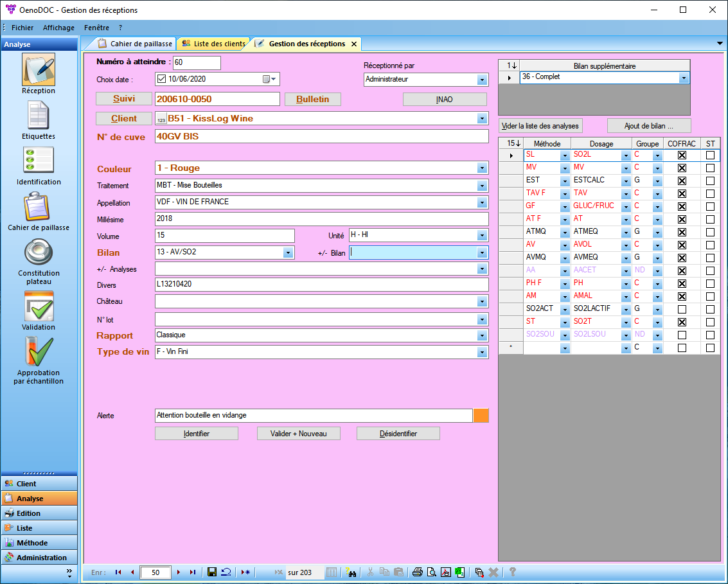Open the Réception module icon
The image size is (728, 584).
[39, 69]
